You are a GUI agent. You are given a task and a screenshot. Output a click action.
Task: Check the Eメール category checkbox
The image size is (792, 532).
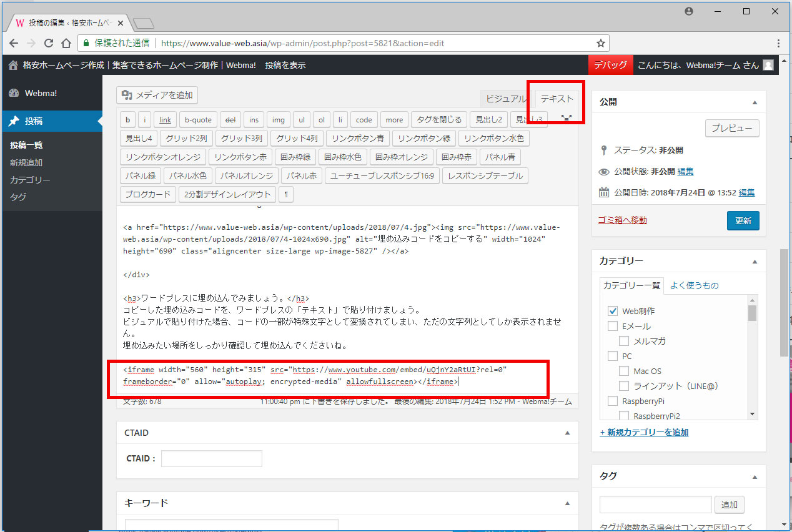click(x=613, y=326)
